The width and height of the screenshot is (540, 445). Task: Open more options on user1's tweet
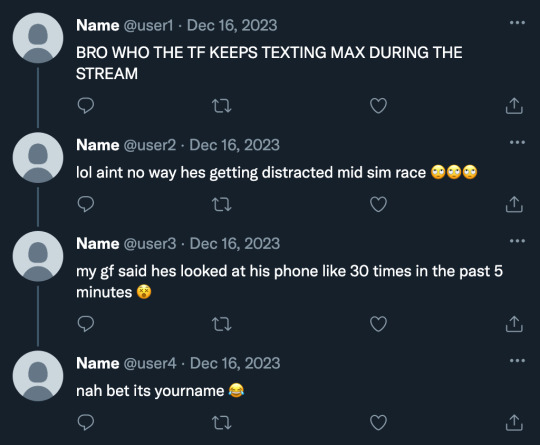517,23
